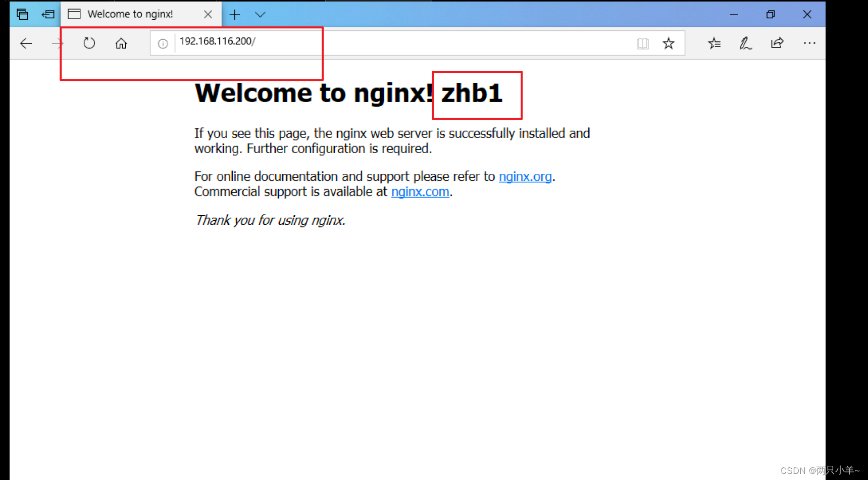Go to the Home page
Image resolution: width=868 pixels, height=480 pixels.
point(121,43)
